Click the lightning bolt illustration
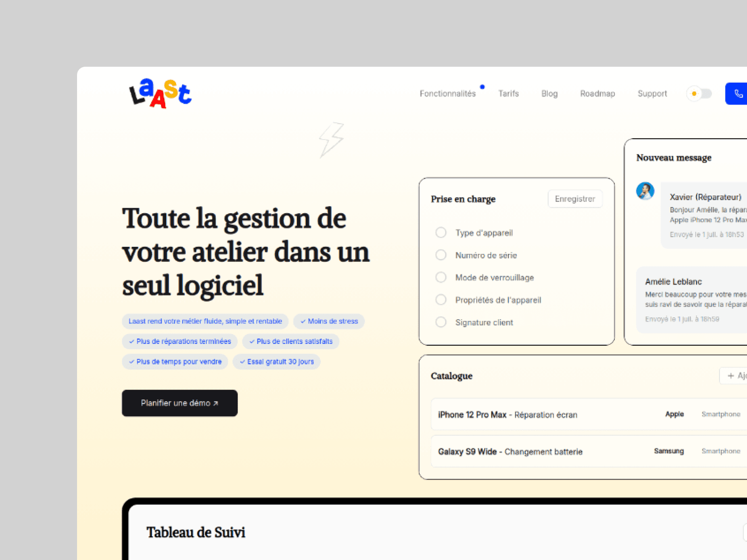This screenshot has height=560, width=747. click(331, 140)
